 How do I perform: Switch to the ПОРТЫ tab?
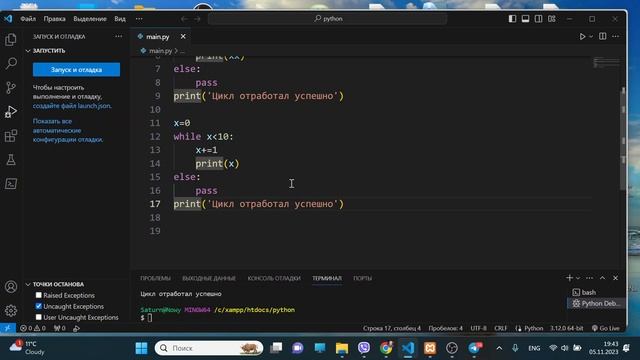tap(362, 278)
